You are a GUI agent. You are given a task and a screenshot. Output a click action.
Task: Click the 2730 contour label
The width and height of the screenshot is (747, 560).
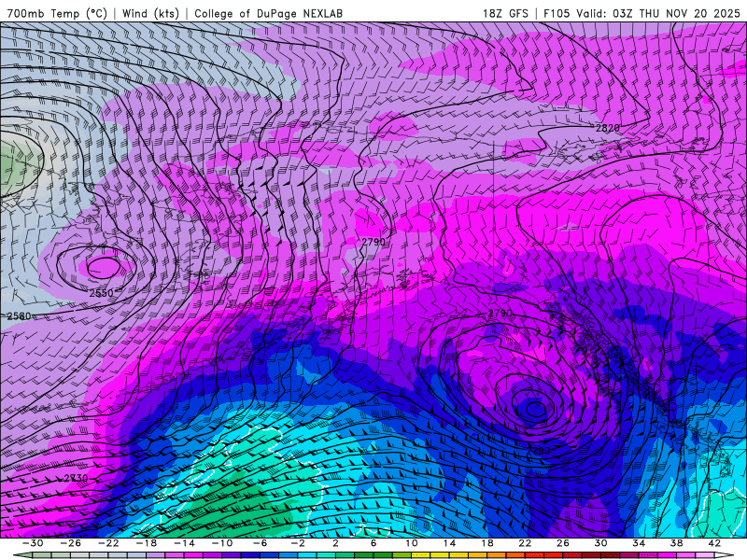point(76,478)
